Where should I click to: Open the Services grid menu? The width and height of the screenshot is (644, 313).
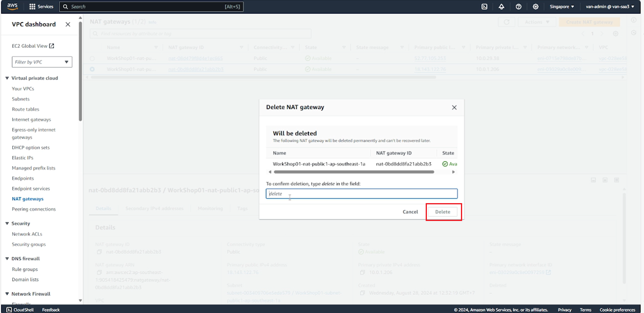[41, 6]
